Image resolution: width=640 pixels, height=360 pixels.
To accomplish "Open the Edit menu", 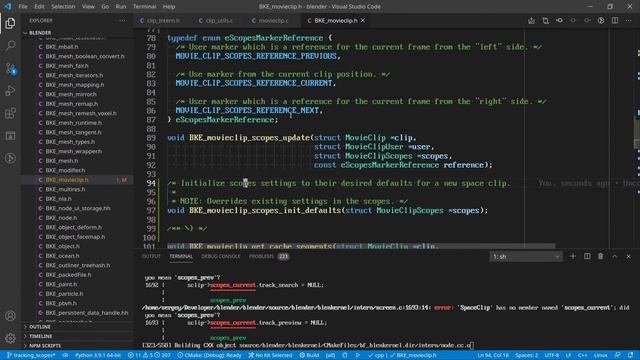I will tap(39, 7).
